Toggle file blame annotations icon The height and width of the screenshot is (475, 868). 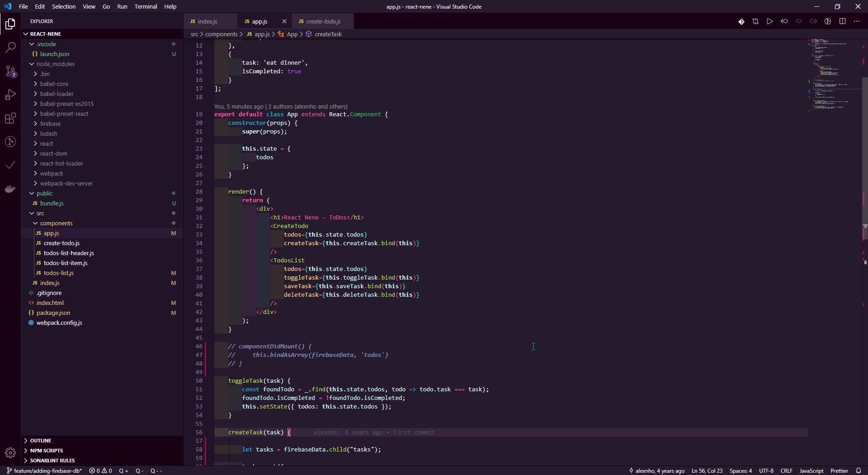(x=828, y=21)
